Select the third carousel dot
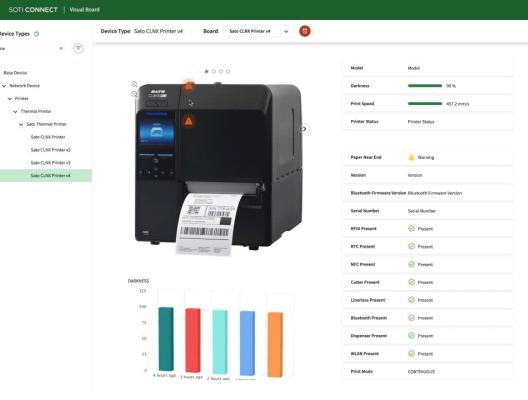The image size is (528, 400). pyautogui.click(x=221, y=71)
